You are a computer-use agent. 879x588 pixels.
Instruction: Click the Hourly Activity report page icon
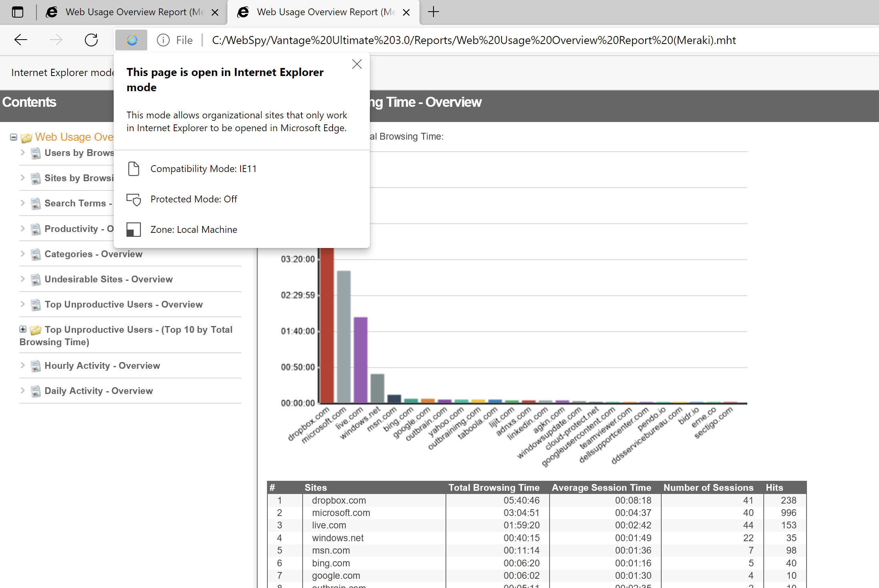tap(36, 366)
